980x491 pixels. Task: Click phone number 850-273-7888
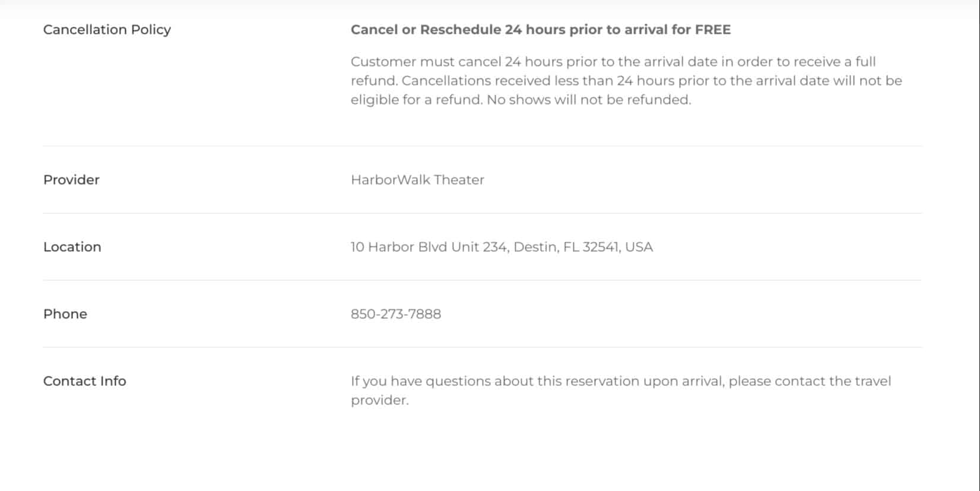pyautogui.click(x=396, y=314)
